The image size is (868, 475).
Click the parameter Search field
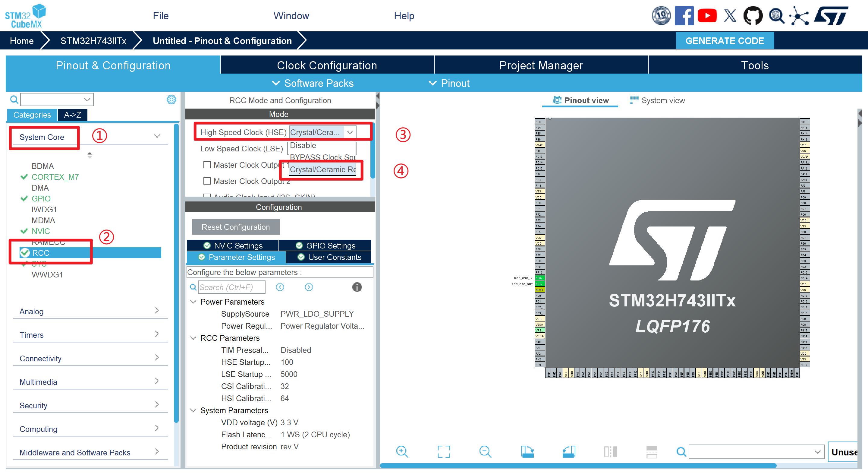point(232,287)
